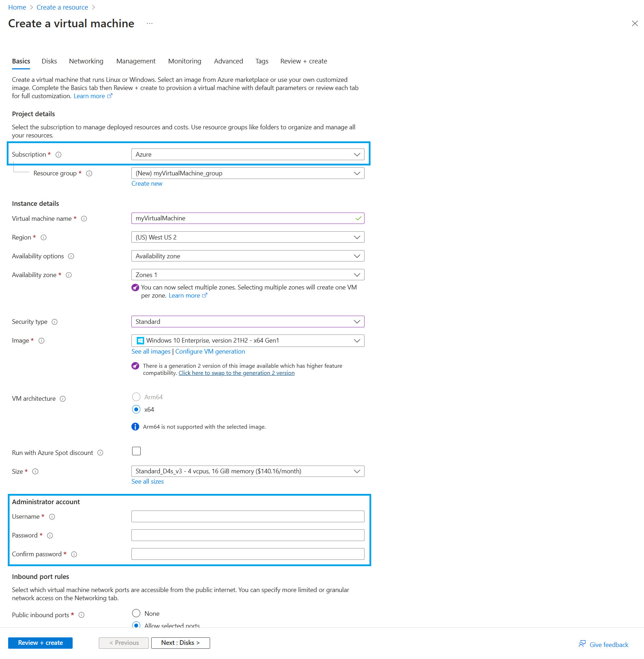Click the Public inbound ports info icon

pyautogui.click(x=81, y=615)
